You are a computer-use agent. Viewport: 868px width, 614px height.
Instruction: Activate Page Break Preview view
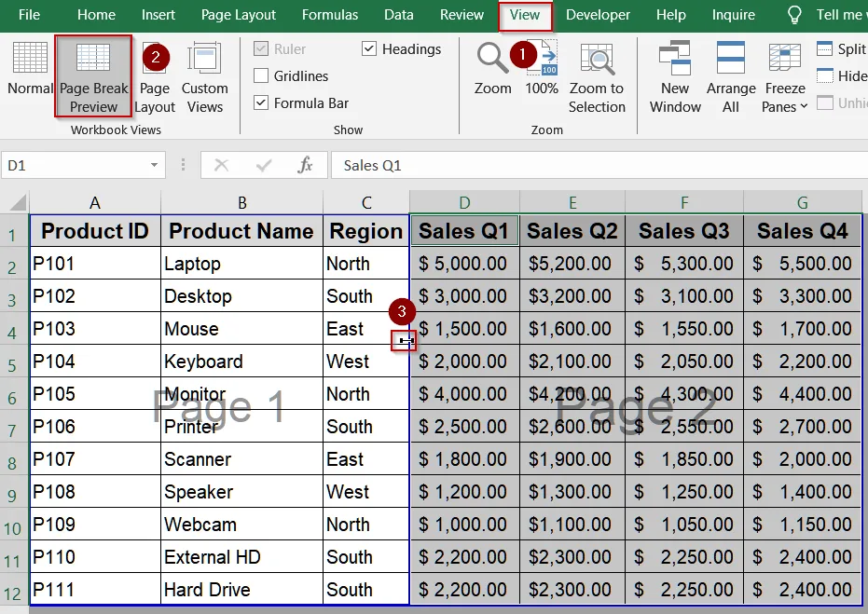(x=93, y=76)
